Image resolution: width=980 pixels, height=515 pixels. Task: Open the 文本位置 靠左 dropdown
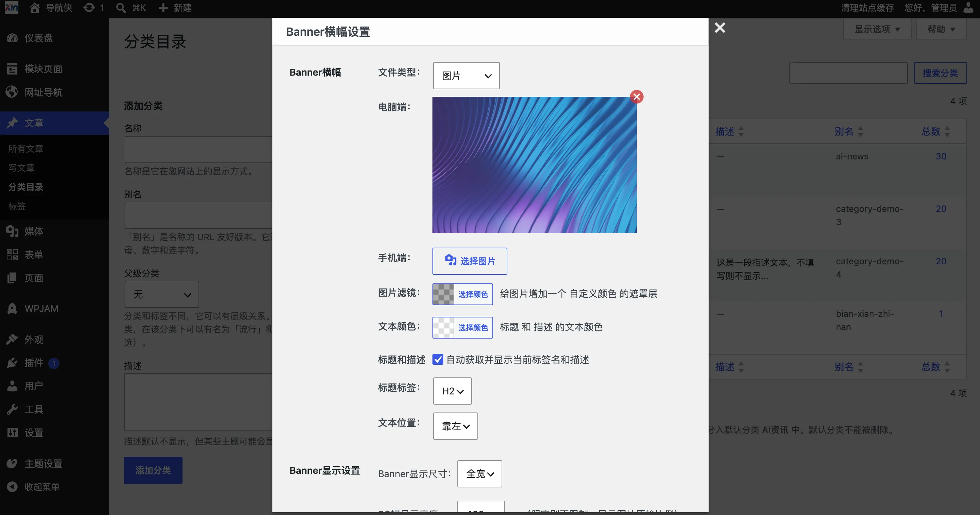(x=455, y=426)
